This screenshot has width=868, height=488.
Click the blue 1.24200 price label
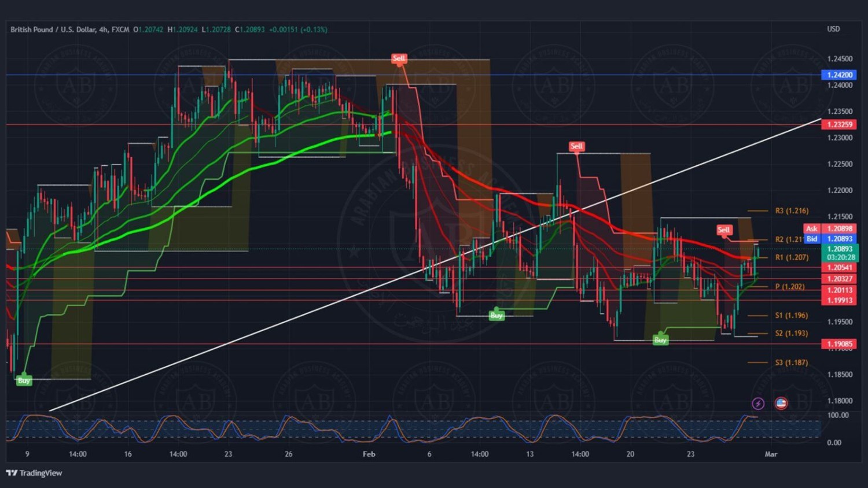click(x=839, y=75)
